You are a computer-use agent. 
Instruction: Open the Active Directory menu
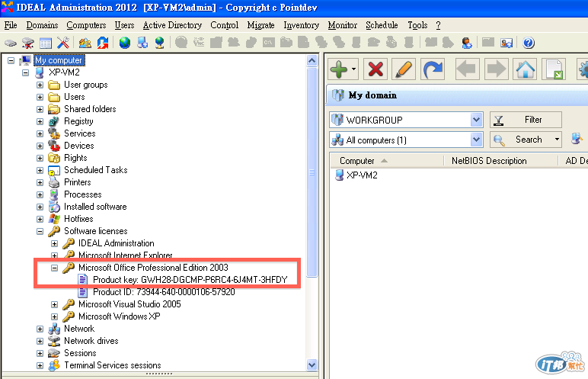click(x=172, y=25)
